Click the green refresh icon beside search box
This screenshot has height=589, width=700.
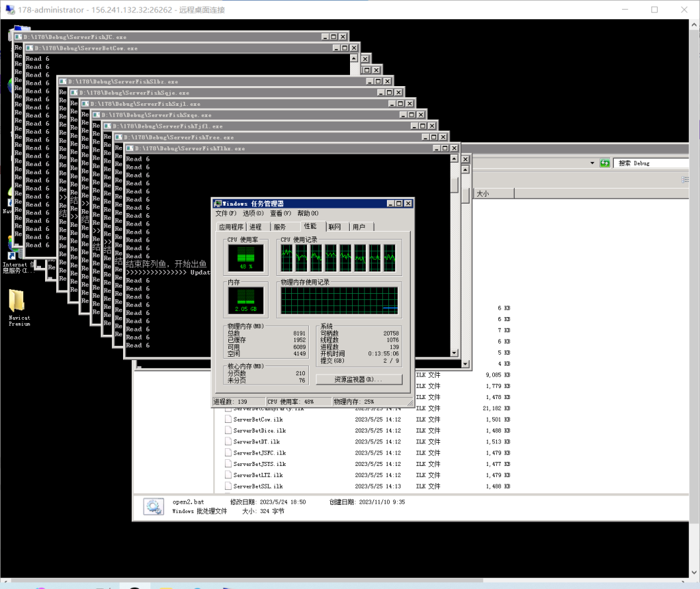pyautogui.click(x=604, y=163)
